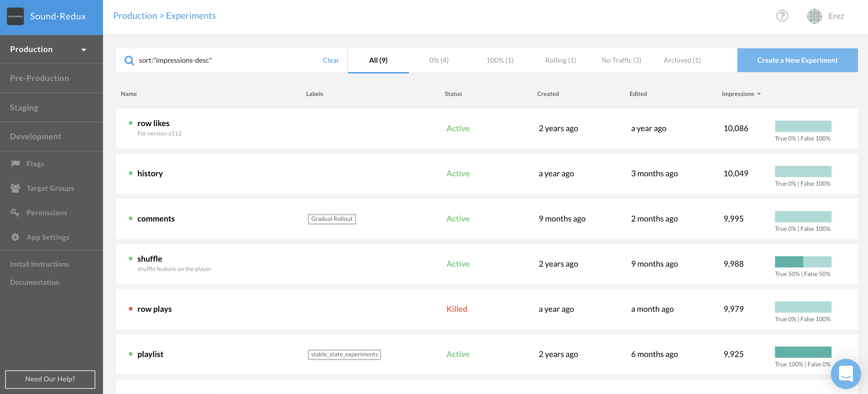This screenshot has width=868, height=394.
Task: Open the Flags section
Action: tap(35, 164)
